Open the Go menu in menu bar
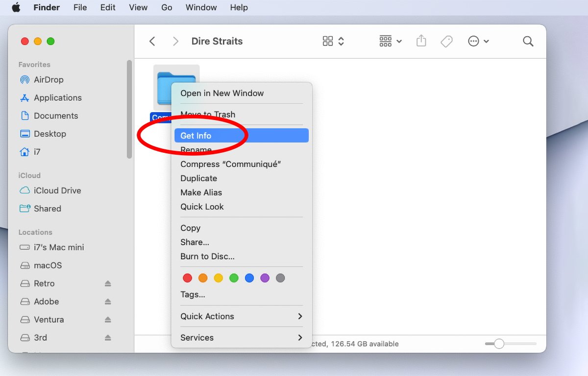The height and width of the screenshot is (376, 588). [x=167, y=7]
